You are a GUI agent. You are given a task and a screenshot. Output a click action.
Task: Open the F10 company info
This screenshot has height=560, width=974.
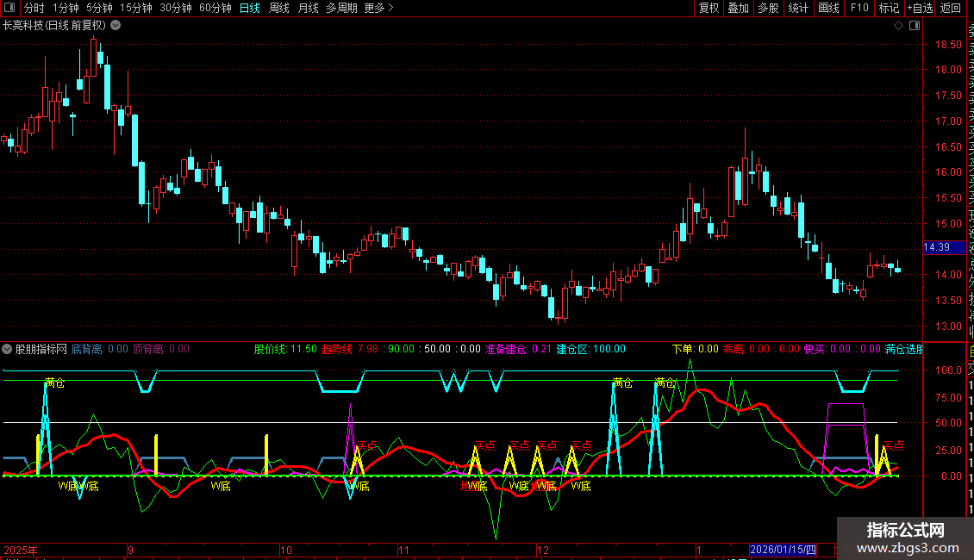click(859, 8)
